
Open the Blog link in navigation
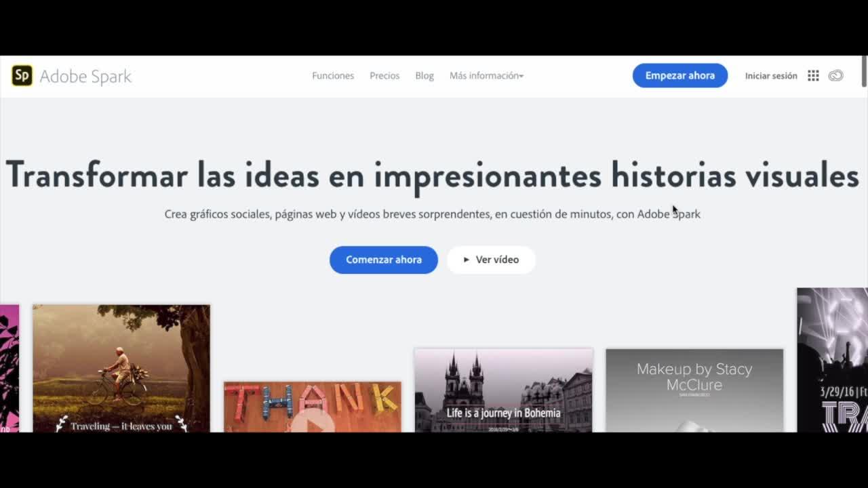click(425, 76)
